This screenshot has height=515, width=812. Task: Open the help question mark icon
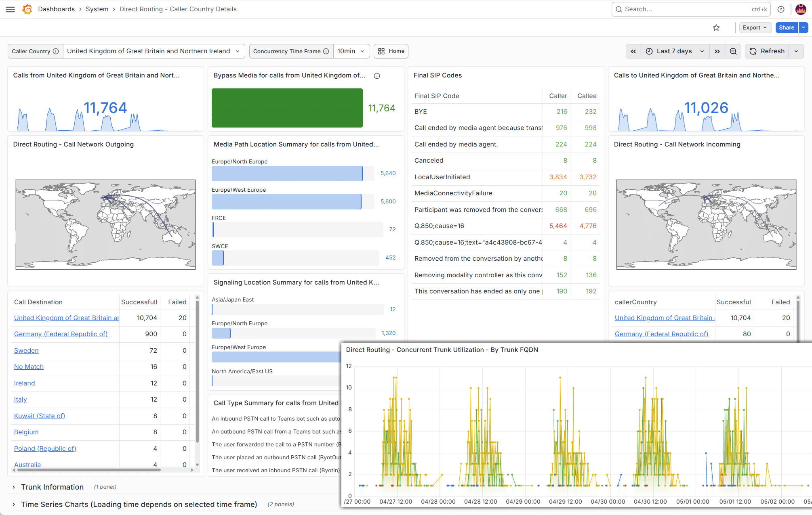coord(781,9)
